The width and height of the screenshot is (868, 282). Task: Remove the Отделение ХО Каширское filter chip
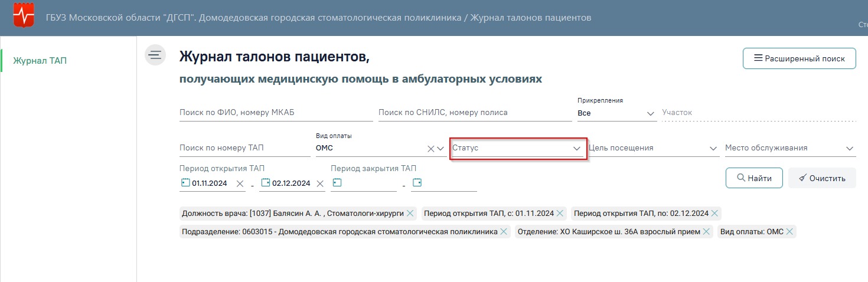click(x=706, y=232)
